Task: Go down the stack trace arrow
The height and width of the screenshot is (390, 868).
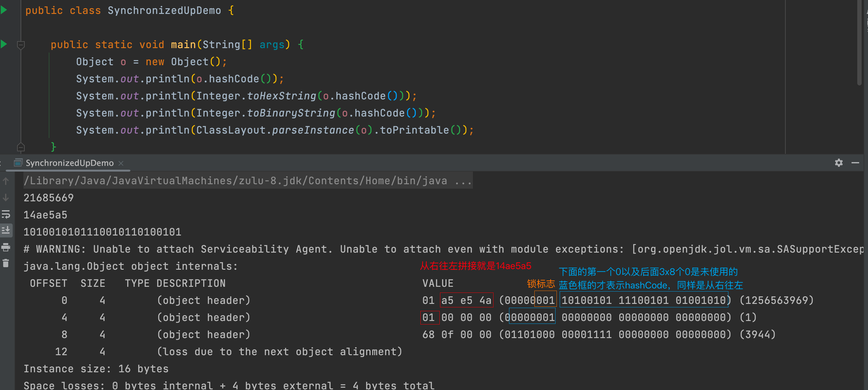Action: 6,198
